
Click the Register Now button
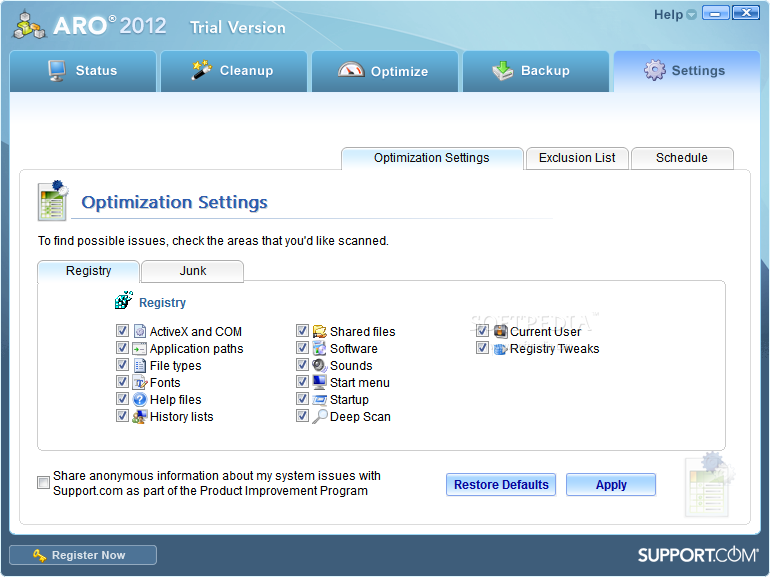83,555
